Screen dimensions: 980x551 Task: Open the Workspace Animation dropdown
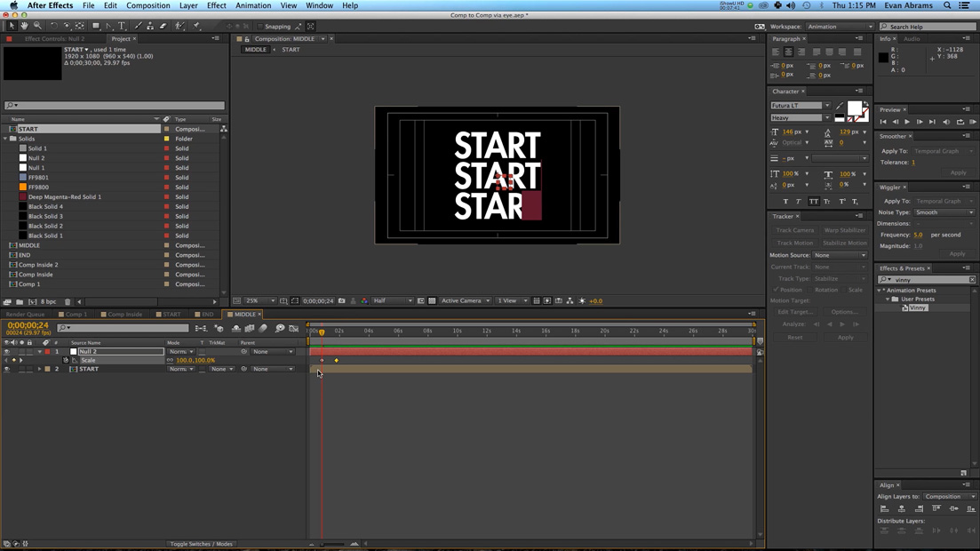840,27
